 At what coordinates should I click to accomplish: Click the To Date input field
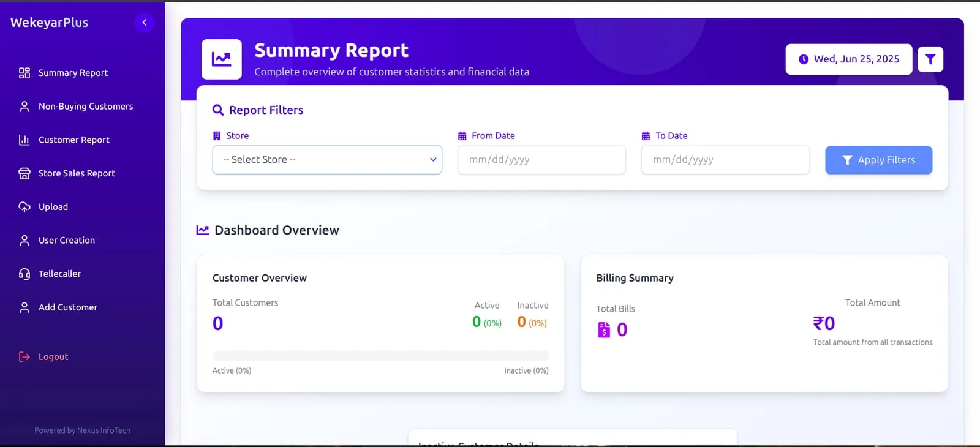pos(725,160)
